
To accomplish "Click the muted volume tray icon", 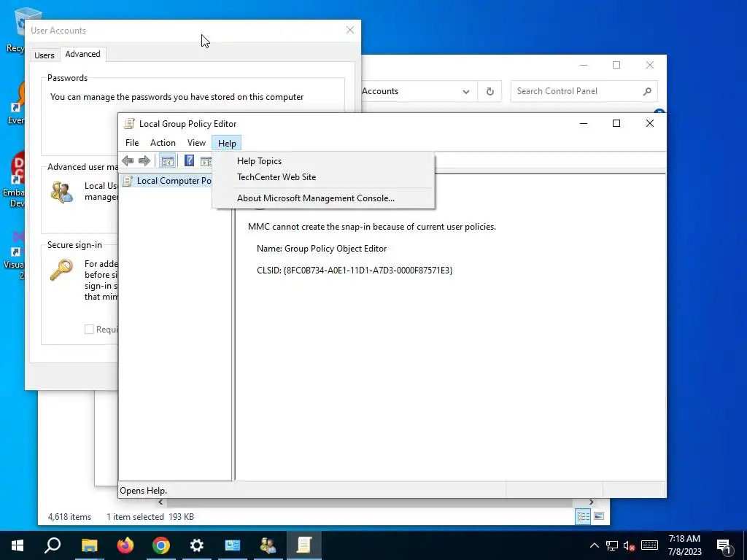I will (630, 545).
